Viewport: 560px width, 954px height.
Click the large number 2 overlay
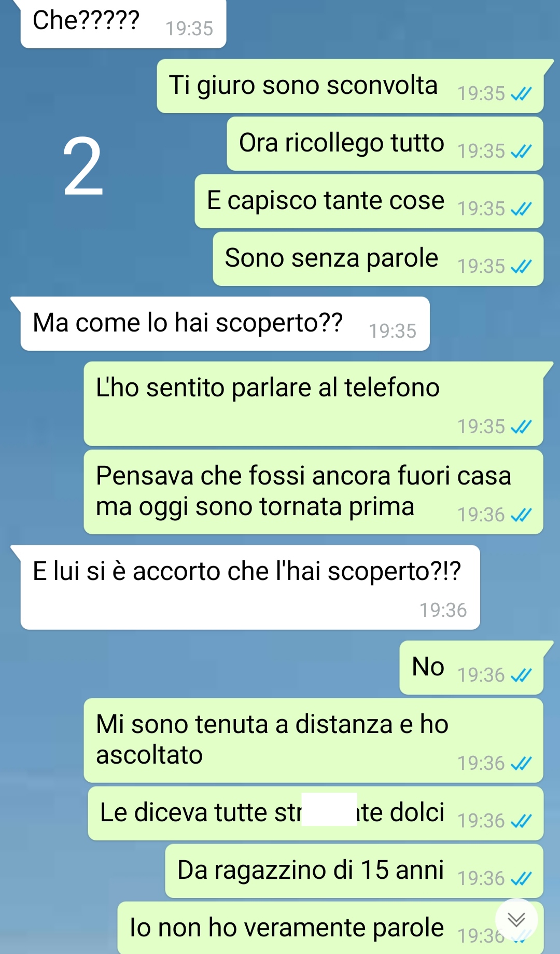pos(83,167)
